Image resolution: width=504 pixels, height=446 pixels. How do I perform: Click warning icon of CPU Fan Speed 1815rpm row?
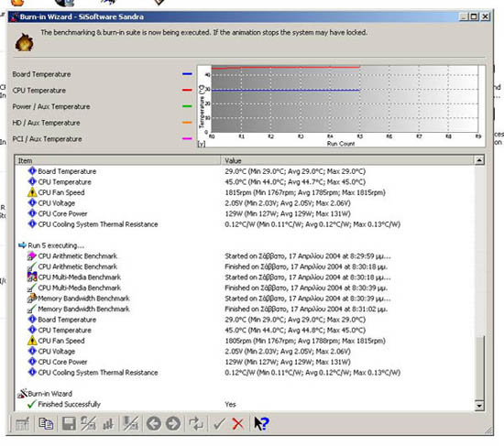(32, 192)
